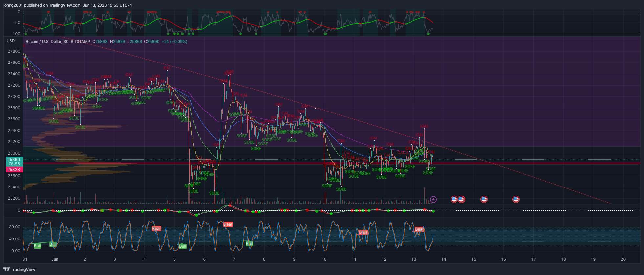Click the Bitcoin / U.S. Dollar symbol title
This screenshot has height=275, width=644.
[48, 42]
